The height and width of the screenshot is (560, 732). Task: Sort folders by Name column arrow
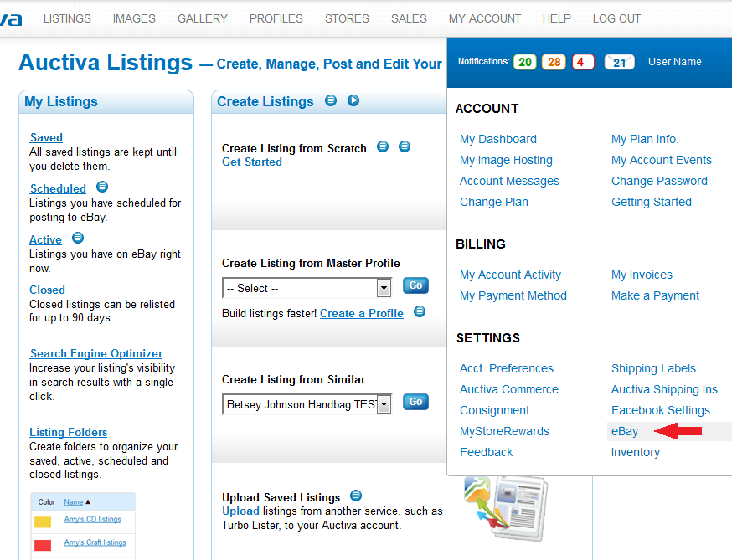click(x=88, y=502)
